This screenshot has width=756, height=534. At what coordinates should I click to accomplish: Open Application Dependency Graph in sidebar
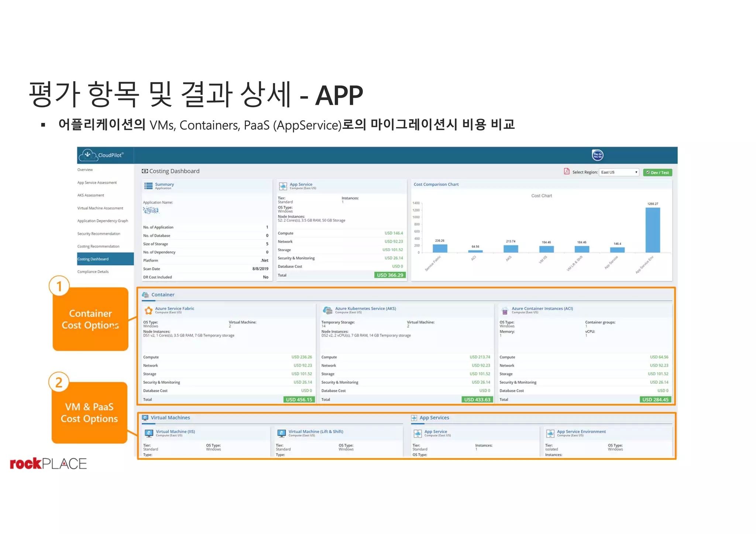(103, 221)
